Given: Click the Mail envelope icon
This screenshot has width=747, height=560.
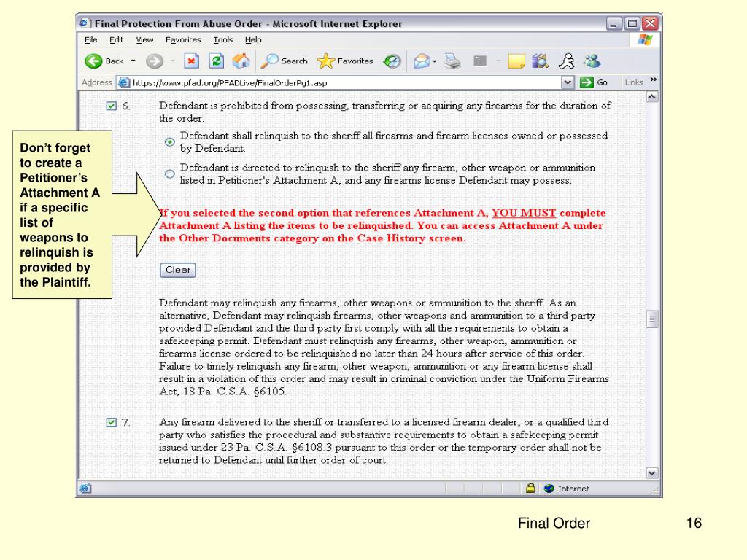Looking at the screenshot, I should pyautogui.click(x=421, y=61).
